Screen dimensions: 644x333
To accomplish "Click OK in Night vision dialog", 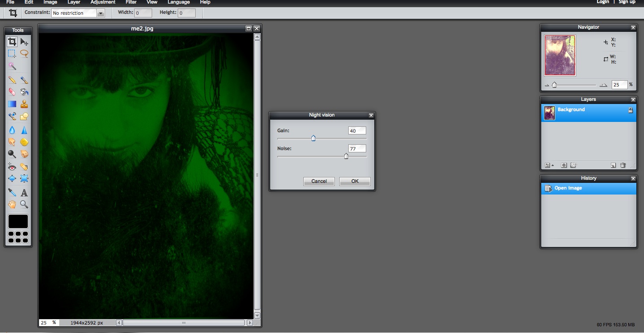I will 355,181.
